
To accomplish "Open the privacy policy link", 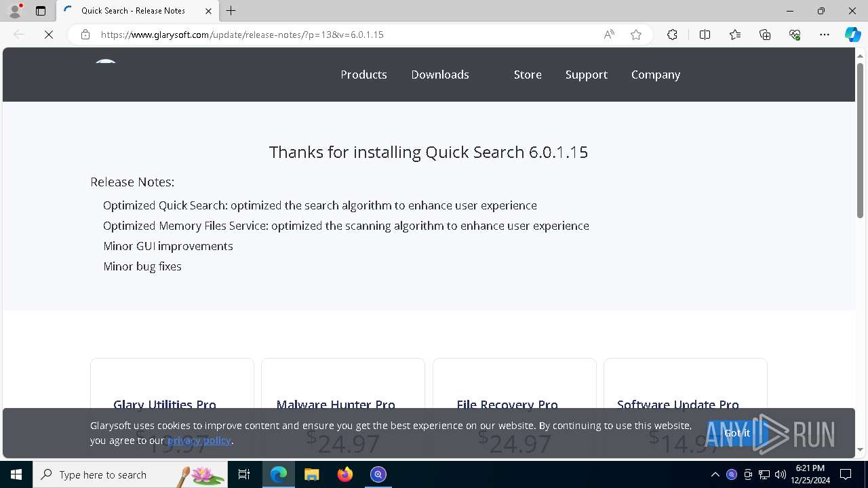I will coord(199,441).
